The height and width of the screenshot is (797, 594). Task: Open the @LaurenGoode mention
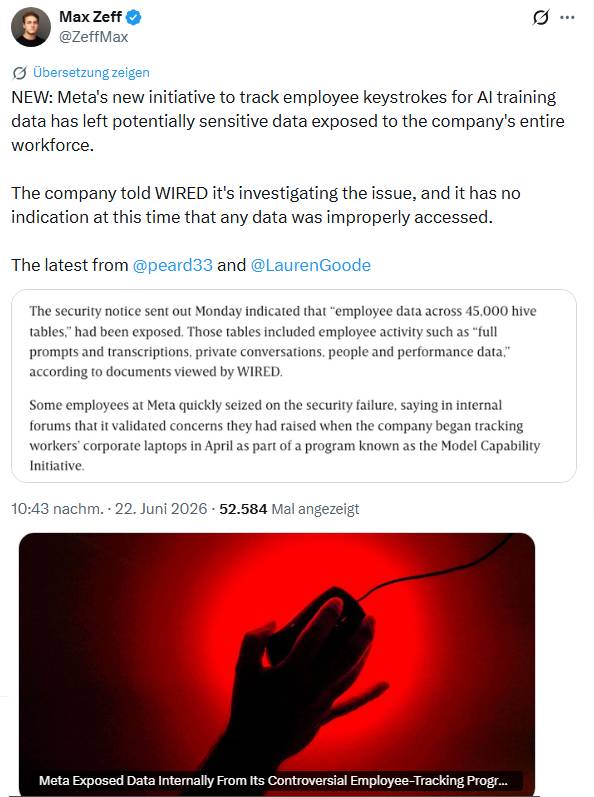310,265
